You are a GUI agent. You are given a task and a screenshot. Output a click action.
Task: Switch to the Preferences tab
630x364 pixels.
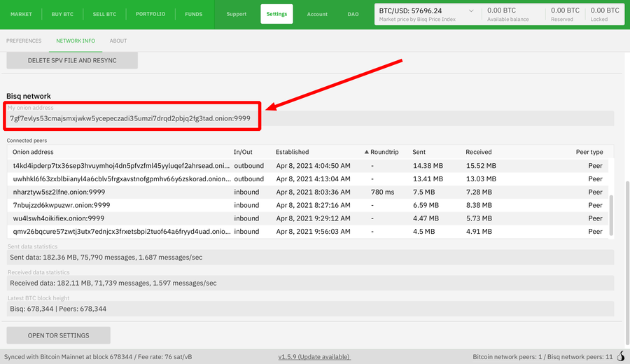pyautogui.click(x=24, y=41)
